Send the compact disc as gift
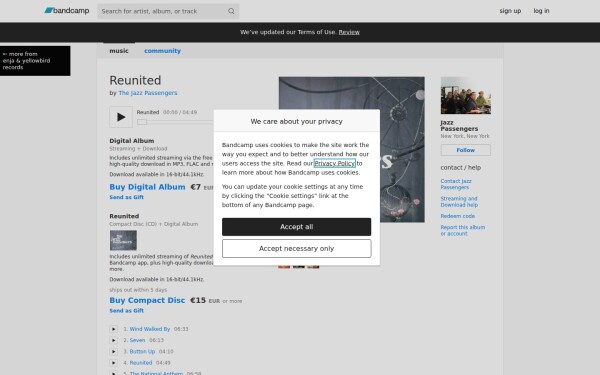This screenshot has height=375, width=600. coord(127,311)
